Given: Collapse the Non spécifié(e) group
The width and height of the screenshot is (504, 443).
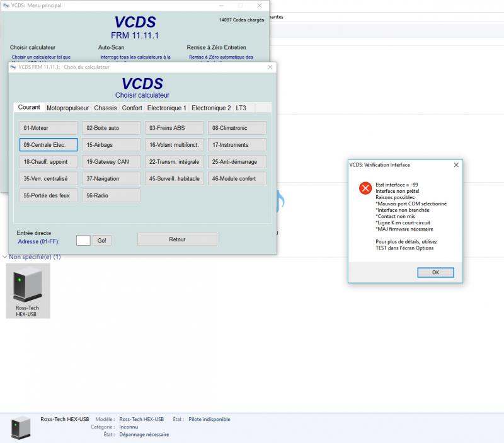Looking at the screenshot, I should click(4, 257).
